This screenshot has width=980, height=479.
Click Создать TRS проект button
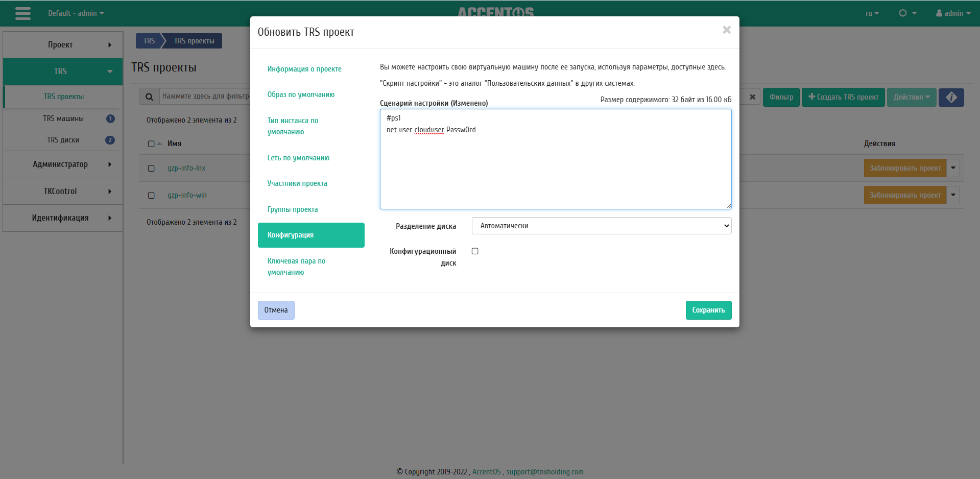(843, 97)
